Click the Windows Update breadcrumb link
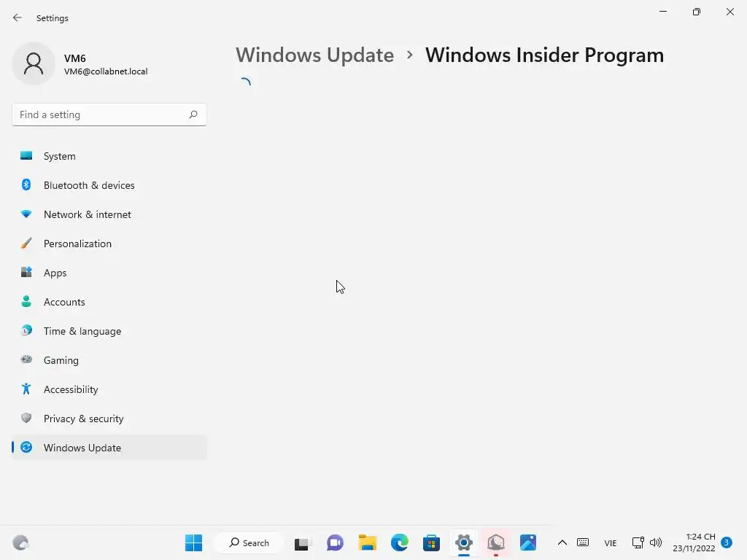Image resolution: width=747 pixels, height=560 pixels. tap(315, 55)
